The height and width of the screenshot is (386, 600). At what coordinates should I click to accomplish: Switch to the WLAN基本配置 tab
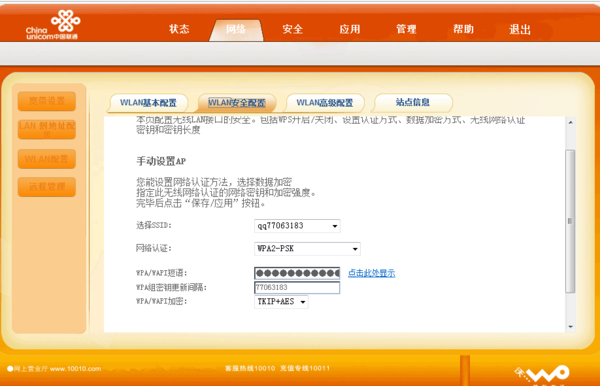(148, 103)
